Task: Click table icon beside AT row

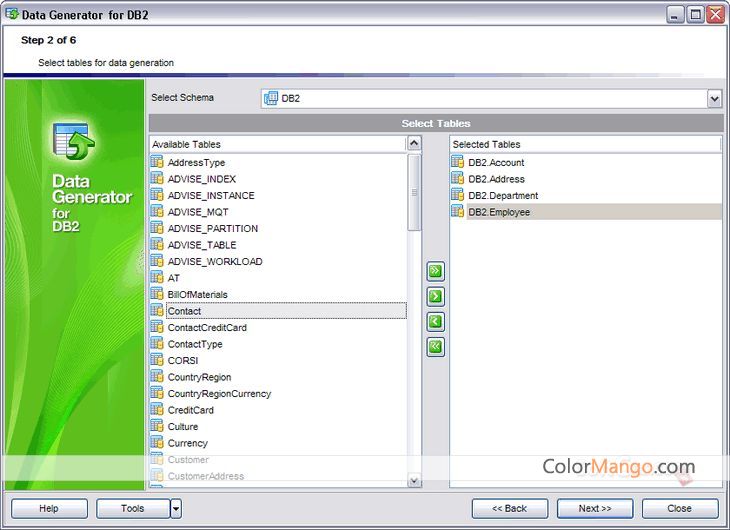Action: coord(157,278)
